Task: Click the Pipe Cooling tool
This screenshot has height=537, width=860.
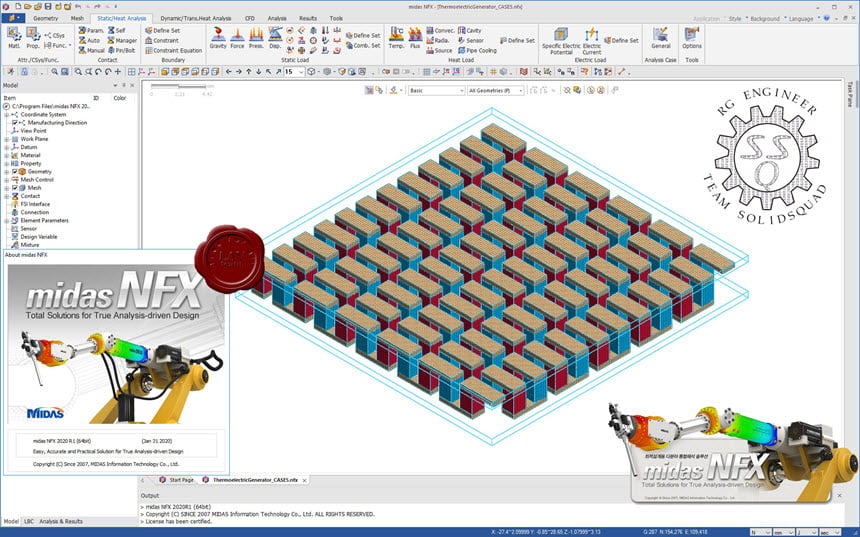Action: coord(477,50)
